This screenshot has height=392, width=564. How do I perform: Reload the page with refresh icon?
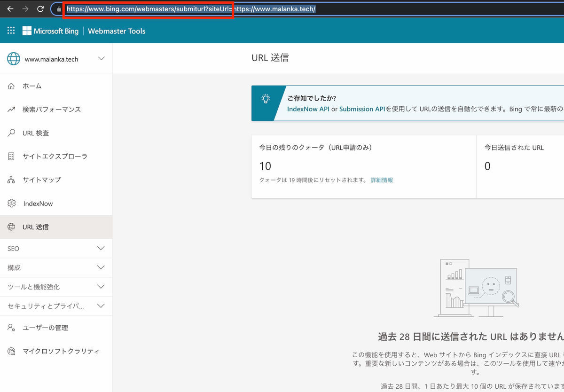click(x=40, y=9)
